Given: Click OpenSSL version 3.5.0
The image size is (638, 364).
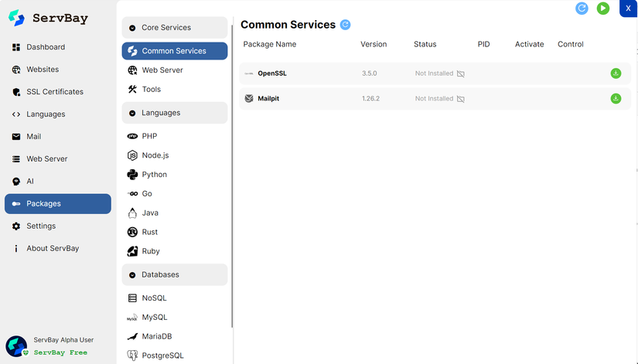Looking at the screenshot, I should point(370,73).
